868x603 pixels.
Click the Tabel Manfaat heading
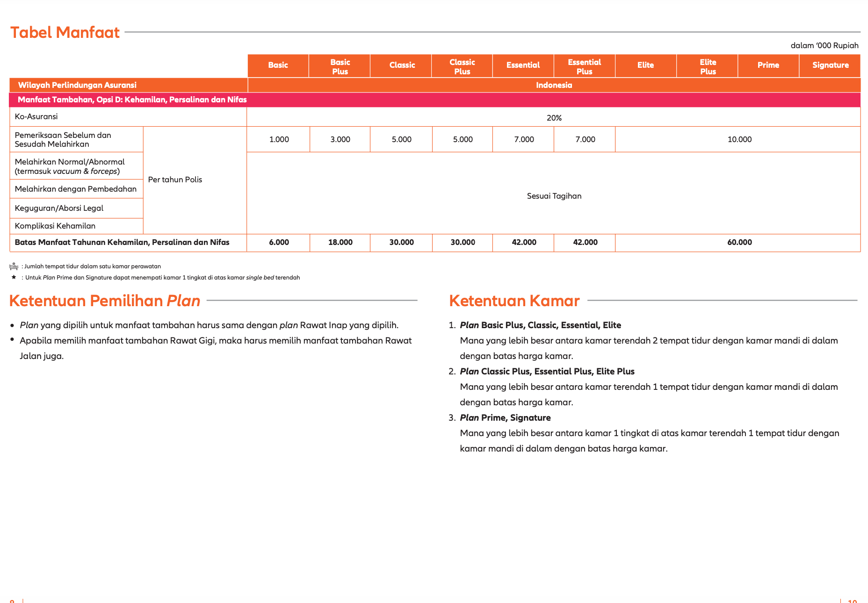(x=65, y=32)
